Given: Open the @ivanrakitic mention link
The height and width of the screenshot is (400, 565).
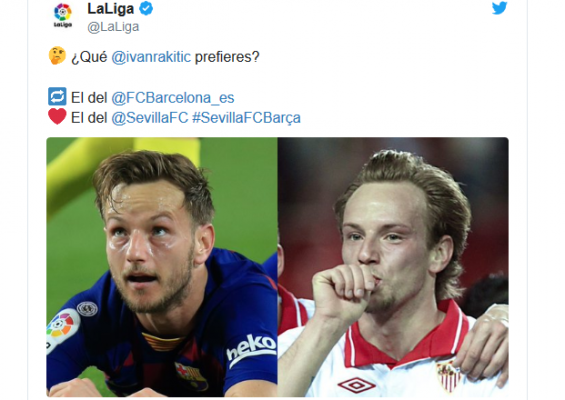Looking at the screenshot, I should point(151,57).
